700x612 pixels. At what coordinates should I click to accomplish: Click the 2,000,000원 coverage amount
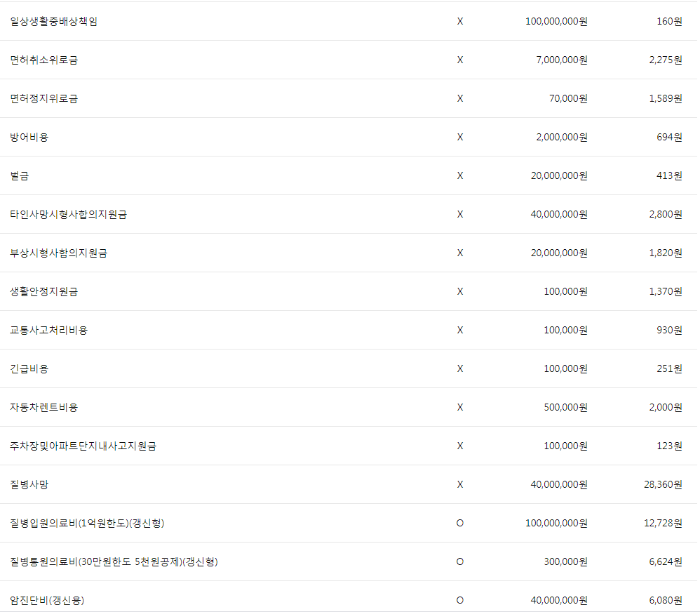click(x=562, y=137)
